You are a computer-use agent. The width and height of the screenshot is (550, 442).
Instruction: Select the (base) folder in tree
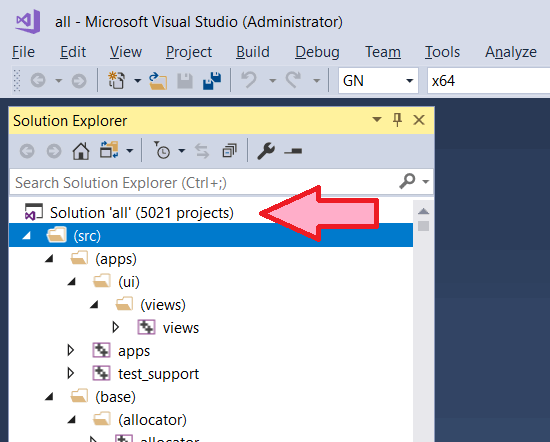115,397
